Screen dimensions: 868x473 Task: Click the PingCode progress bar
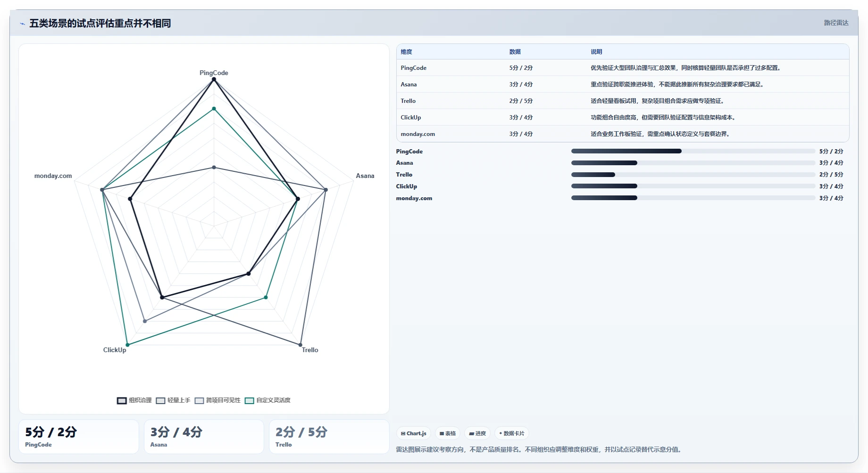click(x=693, y=151)
